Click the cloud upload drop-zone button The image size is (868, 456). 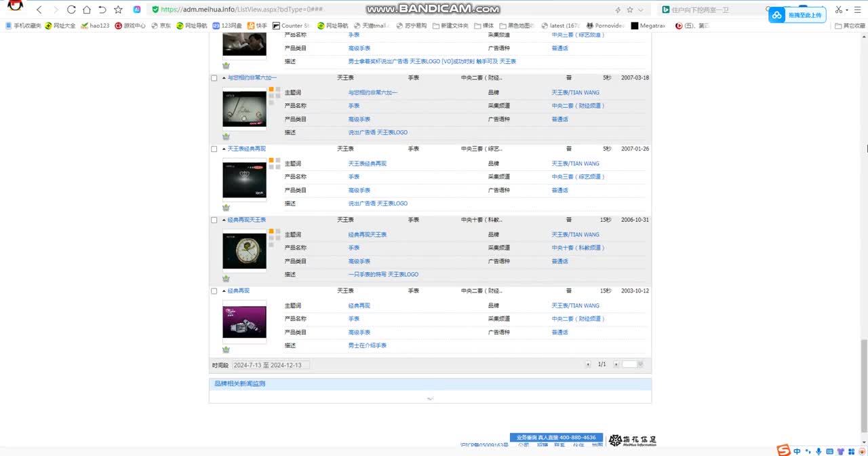796,15
